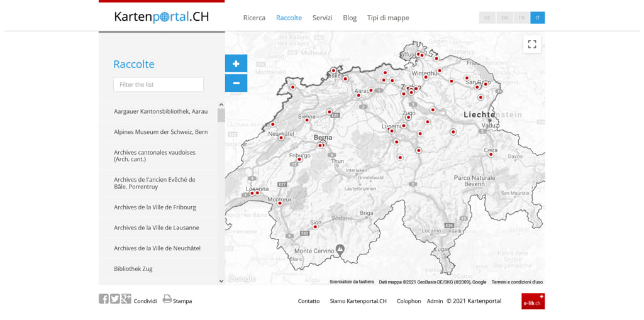The height and width of the screenshot is (320, 644).
Task: Select the map marker at Sion
Action: tap(316, 227)
